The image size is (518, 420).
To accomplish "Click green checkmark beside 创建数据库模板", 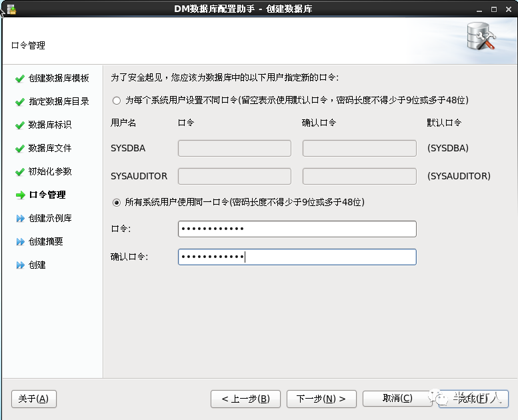I will (20, 78).
